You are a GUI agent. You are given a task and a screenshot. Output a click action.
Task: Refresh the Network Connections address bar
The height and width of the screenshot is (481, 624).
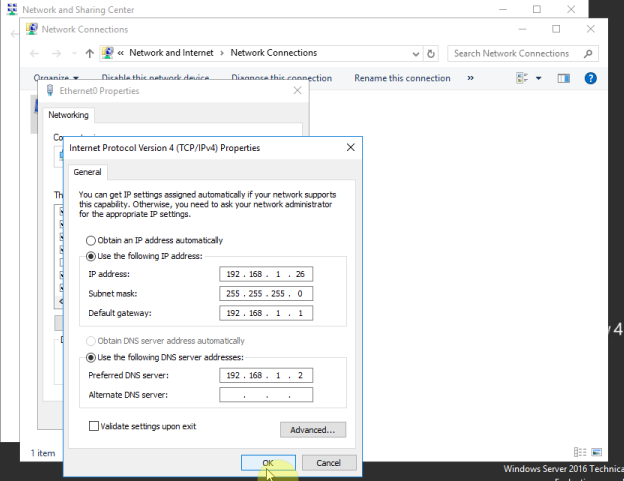pyautogui.click(x=431, y=54)
